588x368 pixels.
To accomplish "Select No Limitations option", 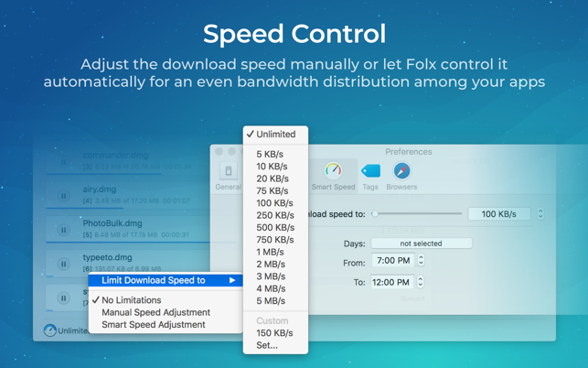I will (166, 300).
